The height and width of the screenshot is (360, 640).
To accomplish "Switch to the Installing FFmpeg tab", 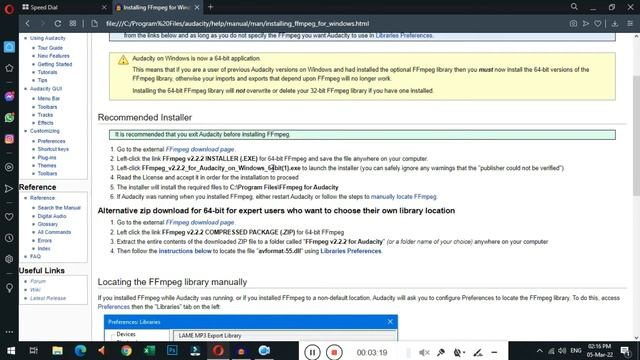I will [x=157, y=7].
